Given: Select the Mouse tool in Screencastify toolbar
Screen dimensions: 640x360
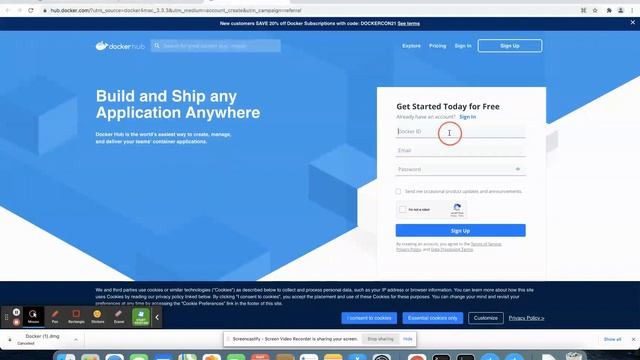Looking at the screenshot, I should tap(33, 316).
